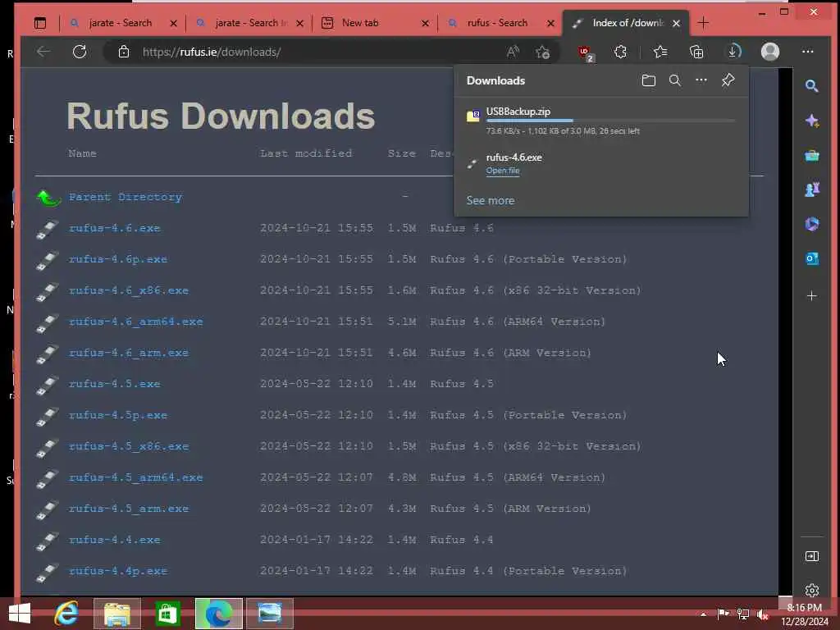Close the rufus - Search tab
The height and width of the screenshot is (630, 840).
tap(550, 23)
